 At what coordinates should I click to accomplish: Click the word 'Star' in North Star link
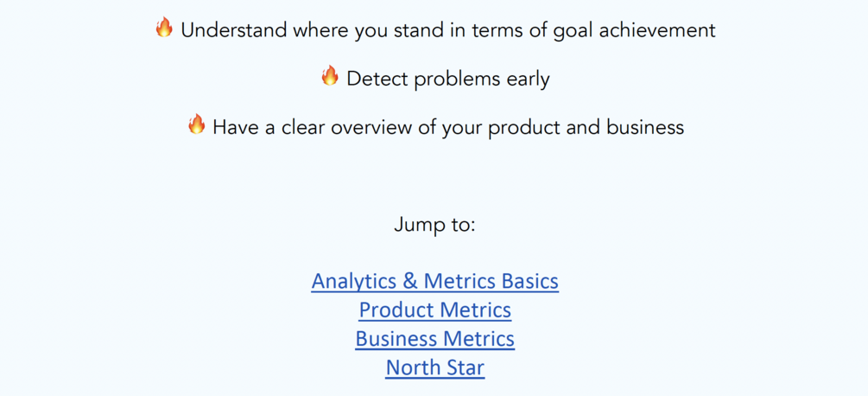tap(466, 367)
